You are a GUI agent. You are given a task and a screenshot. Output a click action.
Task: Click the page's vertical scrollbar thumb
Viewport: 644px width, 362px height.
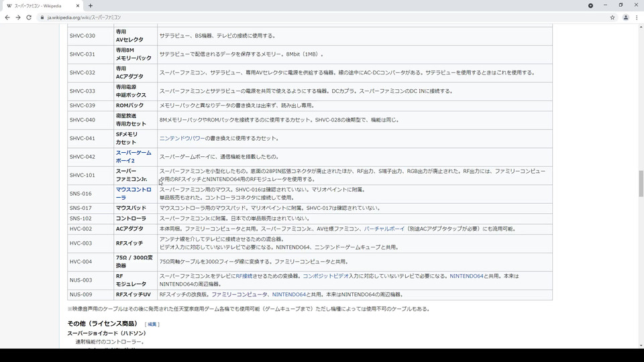pos(641,184)
